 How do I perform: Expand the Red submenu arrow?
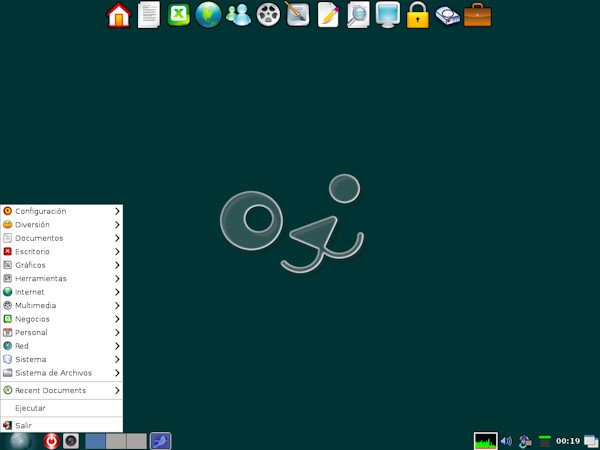117,346
